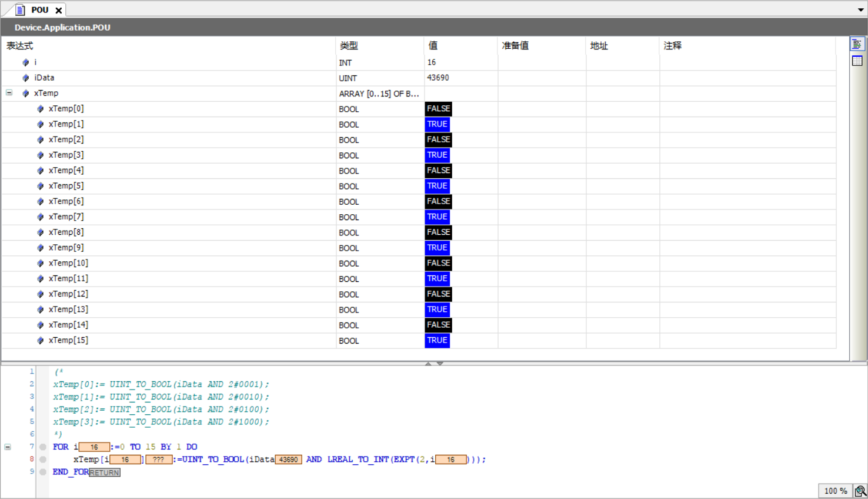Click variable icon beside i

[x=26, y=62]
